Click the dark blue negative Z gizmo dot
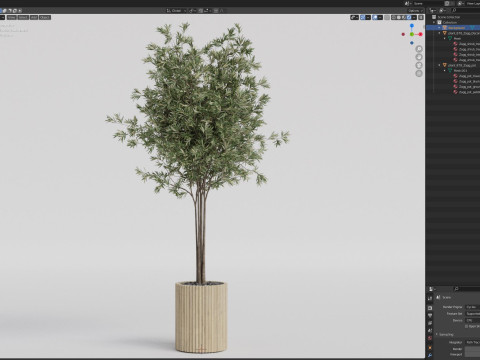Viewport: 480px width, 360px height. click(412, 43)
